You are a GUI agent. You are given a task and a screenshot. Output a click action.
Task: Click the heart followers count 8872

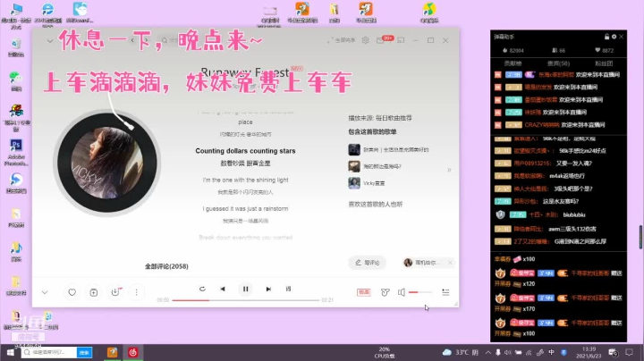[604, 50]
